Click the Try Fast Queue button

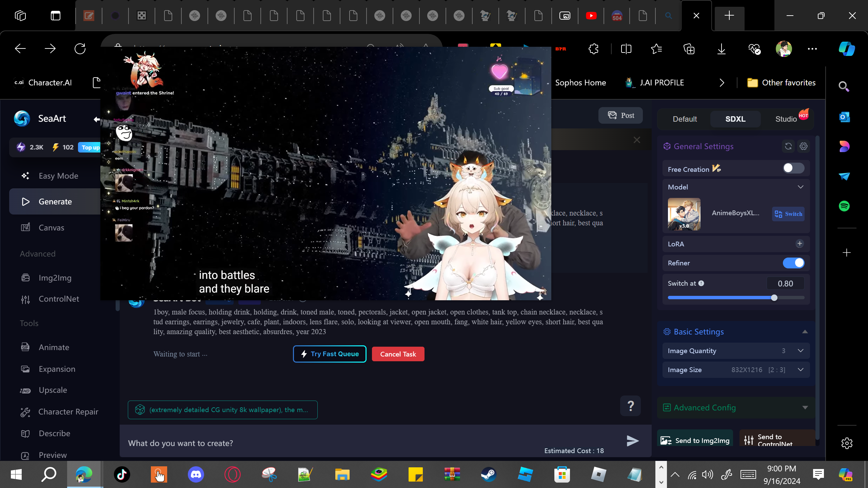point(330,354)
